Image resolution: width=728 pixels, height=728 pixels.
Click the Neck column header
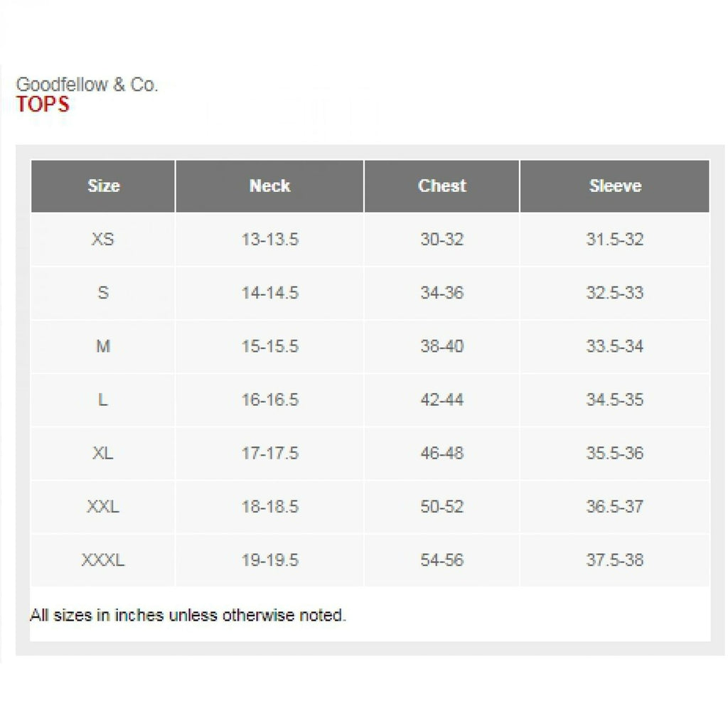pyautogui.click(x=269, y=186)
